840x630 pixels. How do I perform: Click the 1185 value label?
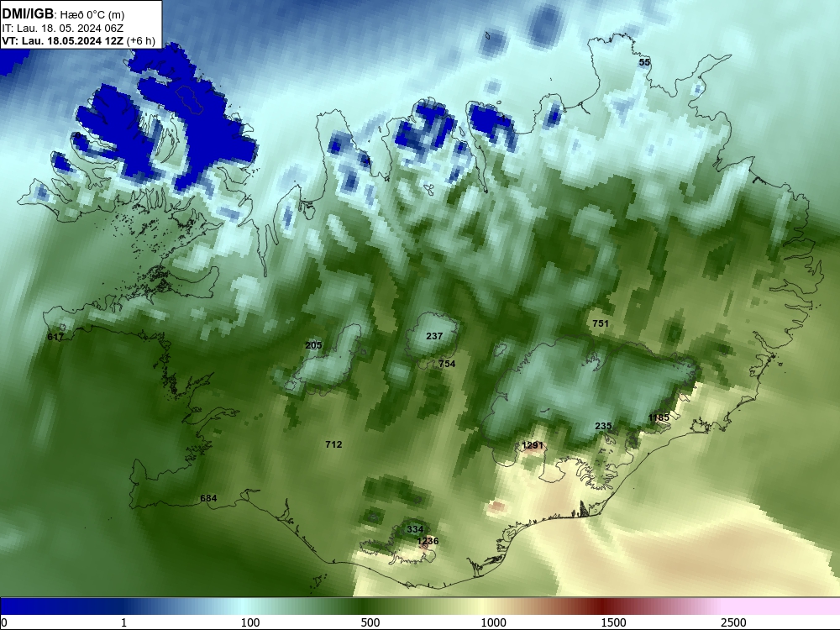point(659,417)
